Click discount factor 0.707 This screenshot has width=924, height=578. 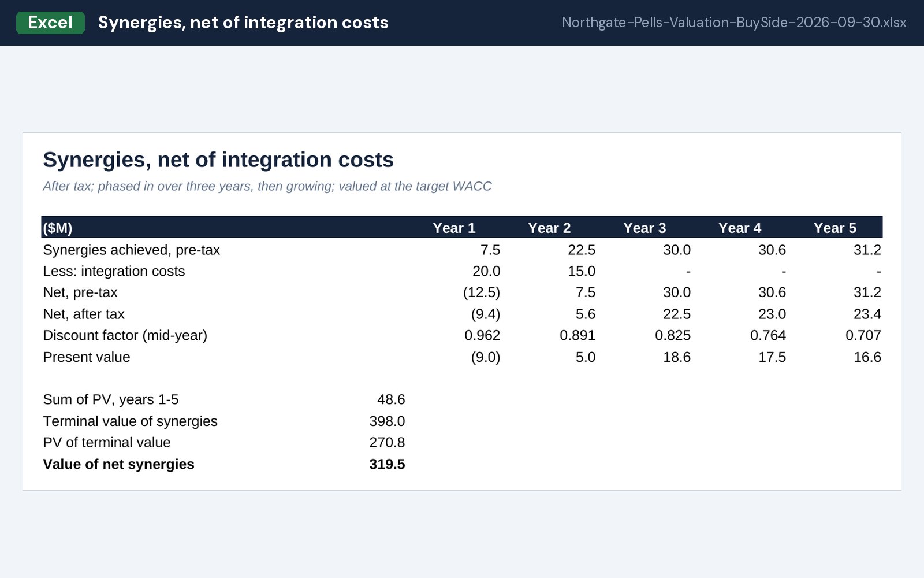tap(863, 335)
